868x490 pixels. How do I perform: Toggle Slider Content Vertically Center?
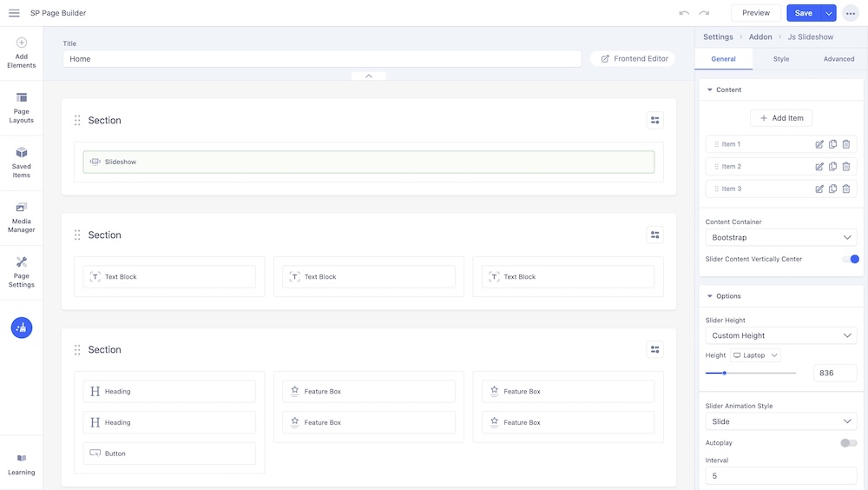tap(850, 259)
